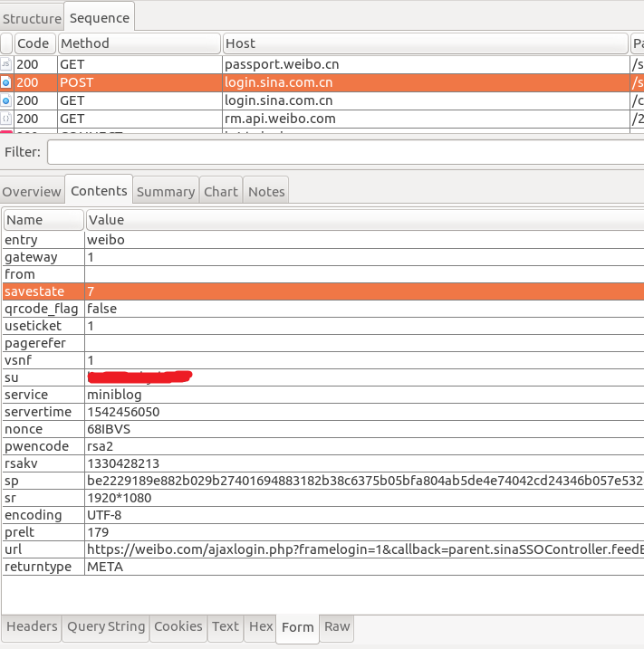Click the returntype value META
Image resolution: width=644 pixels, height=649 pixels.
point(105,567)
